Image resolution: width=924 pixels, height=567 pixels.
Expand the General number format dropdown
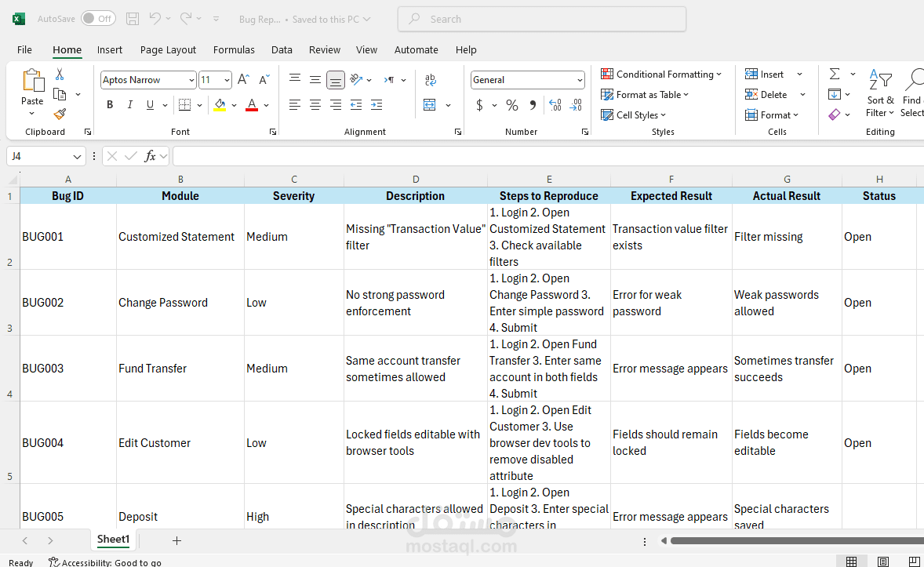[x=580, y=79]
